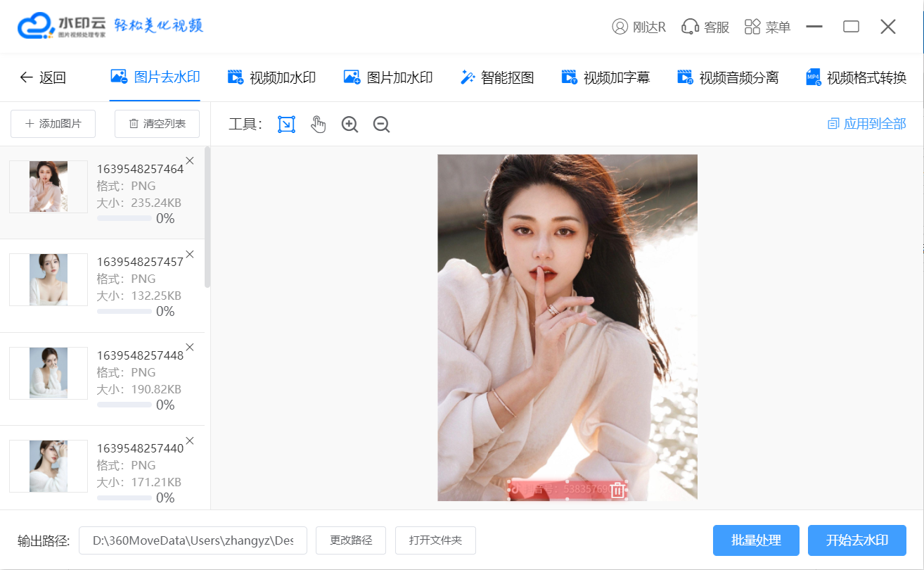The height and width of the screenshot is (570, 924).
Task: Click file name 1639548257457
Action: (140, 262)
